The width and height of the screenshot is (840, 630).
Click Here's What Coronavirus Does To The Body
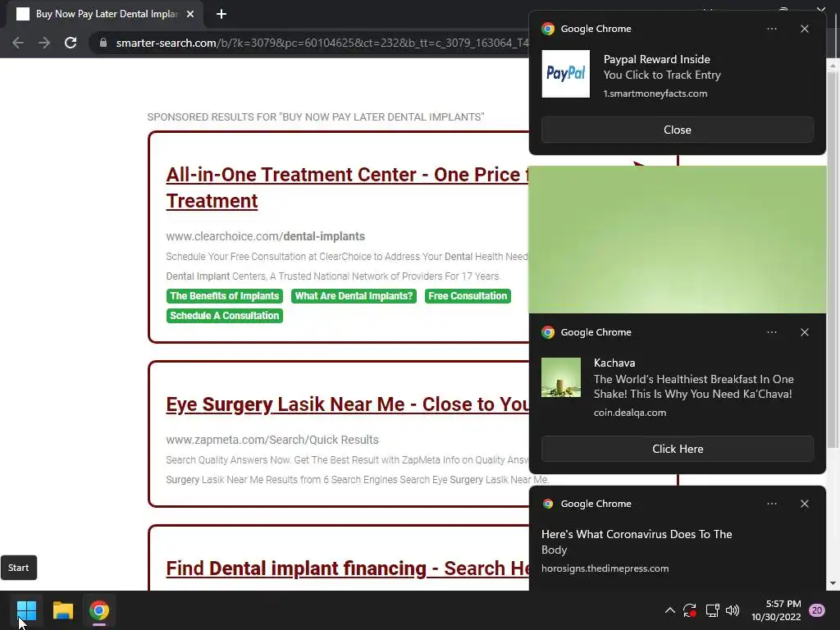click(637, 541)
